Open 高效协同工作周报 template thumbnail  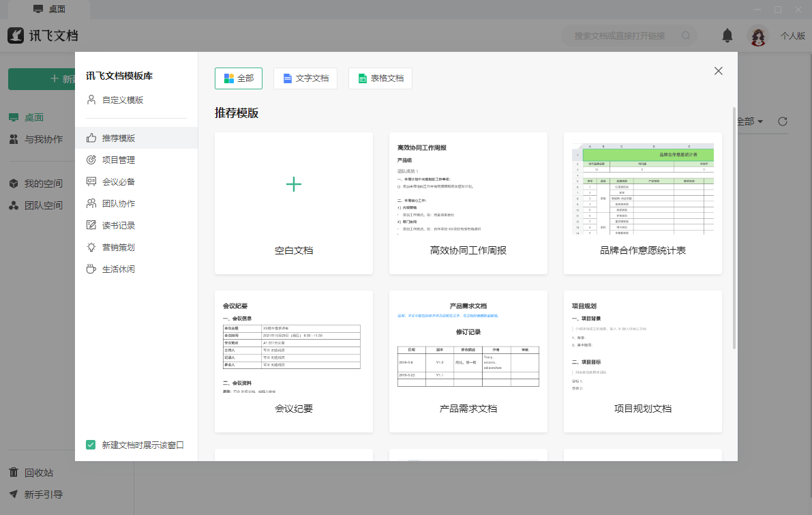pyautogui.click(x=468, y=188)
